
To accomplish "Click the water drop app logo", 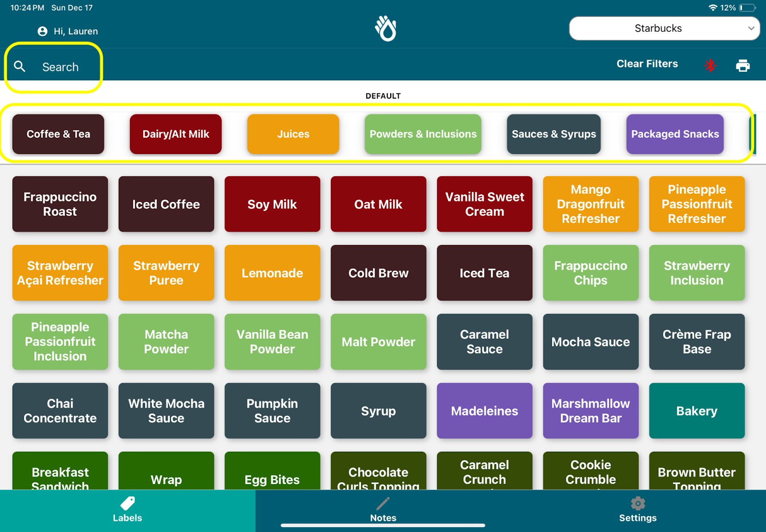I will 385,29.
